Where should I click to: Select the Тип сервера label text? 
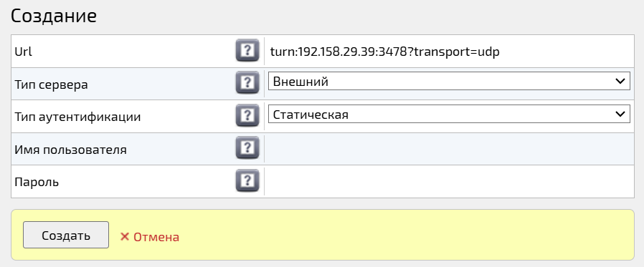pyautogui.click(x=51, y=85)
